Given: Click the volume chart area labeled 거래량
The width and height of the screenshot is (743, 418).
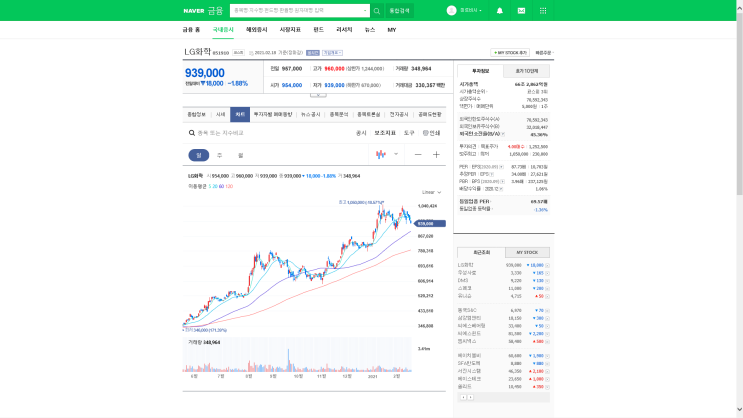Looking at the screenshot, I should pos(297,354).
